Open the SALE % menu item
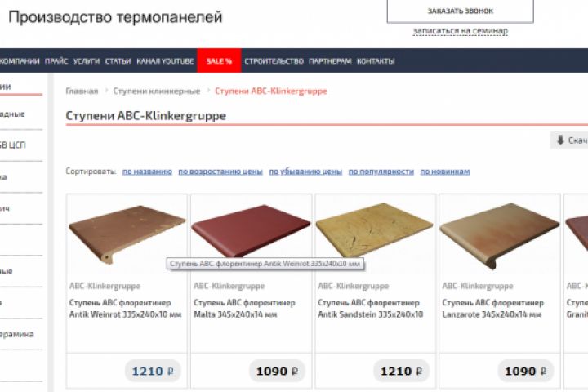 tap(219, 60)
